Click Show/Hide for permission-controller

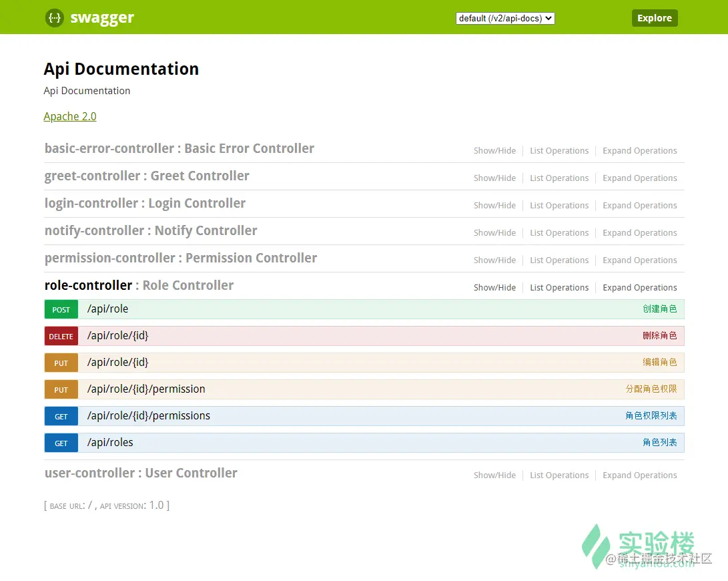click(x=494, y=260)
